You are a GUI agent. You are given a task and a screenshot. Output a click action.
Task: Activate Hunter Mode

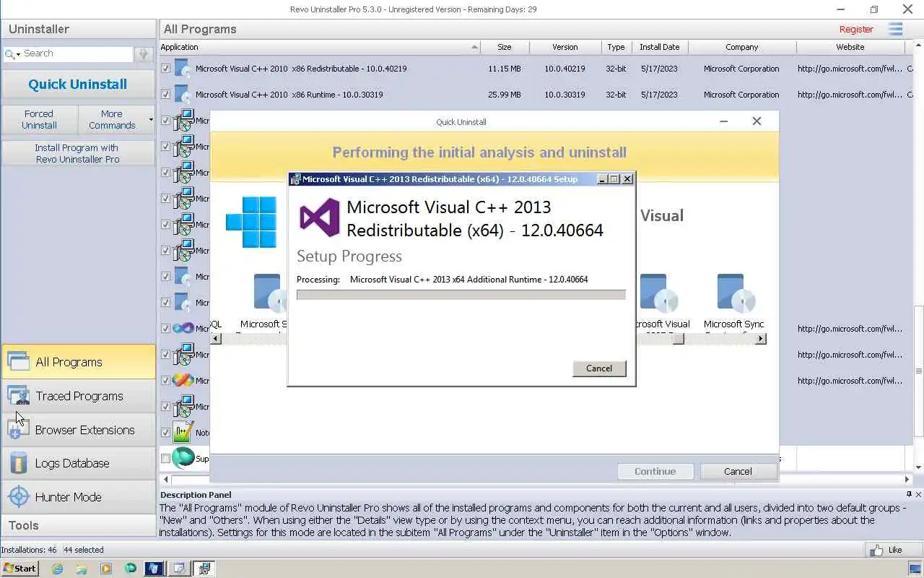pos(78,497)
